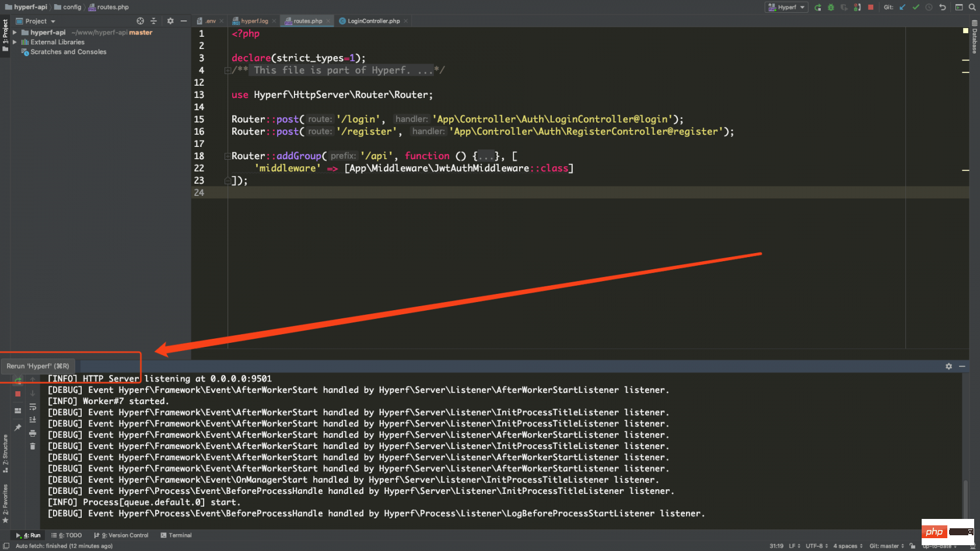980x551 pixels.
Task: Pin the Run tab
Action: (18, 428)
